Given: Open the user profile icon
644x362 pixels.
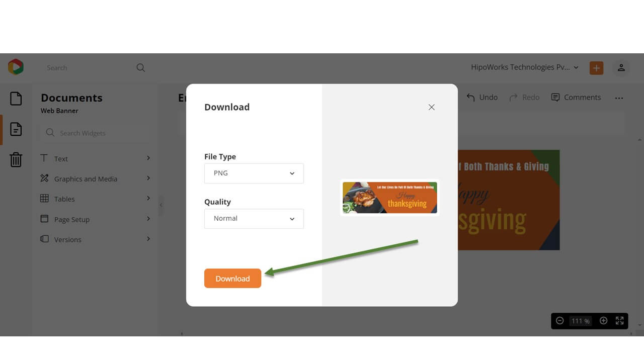Looking at the screenshot, I should click(x=621, y=67).
